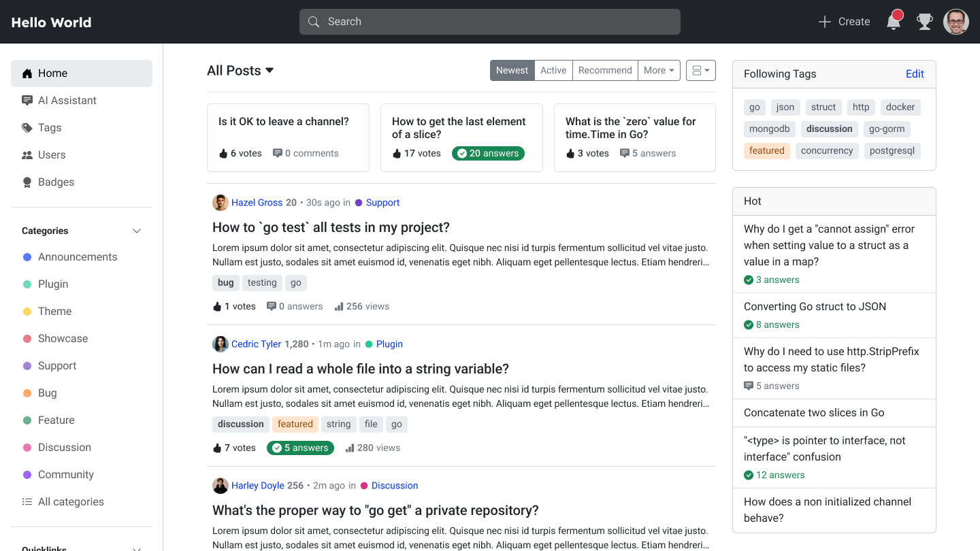Viewport: 980px width, 551px height.
Task: Click the search magnifier icon
Action: [x=314, y=21]
